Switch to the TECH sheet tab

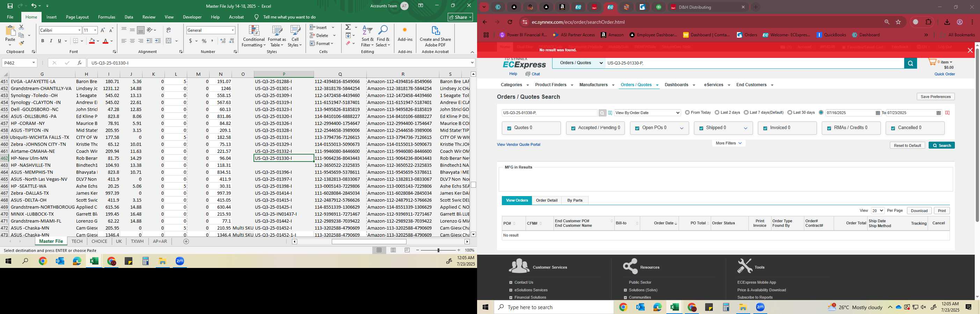77,241
